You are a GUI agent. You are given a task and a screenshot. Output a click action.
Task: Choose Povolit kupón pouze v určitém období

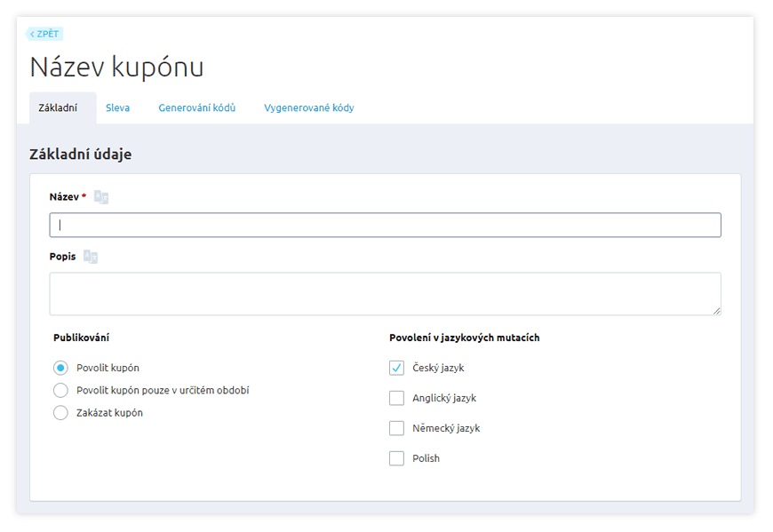tap(60, 391)
